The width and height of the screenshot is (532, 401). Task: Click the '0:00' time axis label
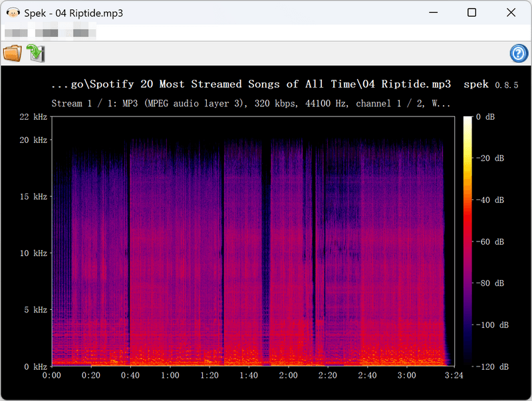click(x=52, y=376)
